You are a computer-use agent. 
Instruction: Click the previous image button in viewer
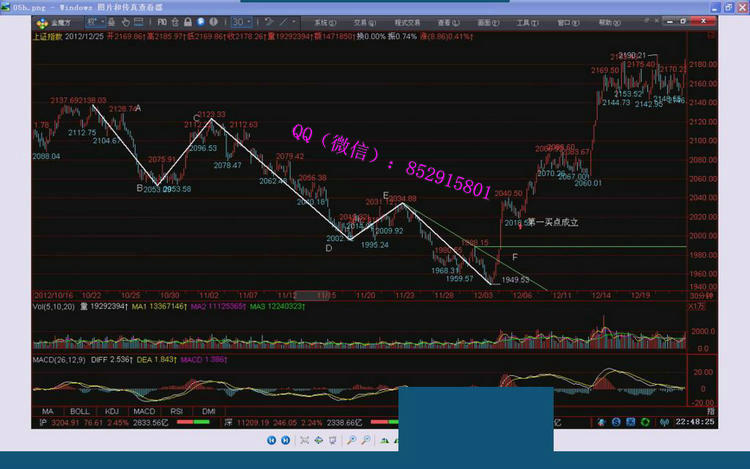269,440
